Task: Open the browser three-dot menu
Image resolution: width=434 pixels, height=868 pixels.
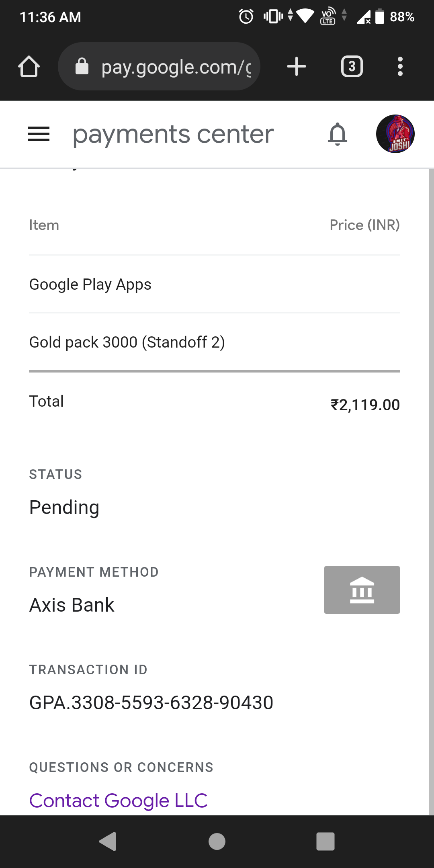Action: (x=400, y=66)
